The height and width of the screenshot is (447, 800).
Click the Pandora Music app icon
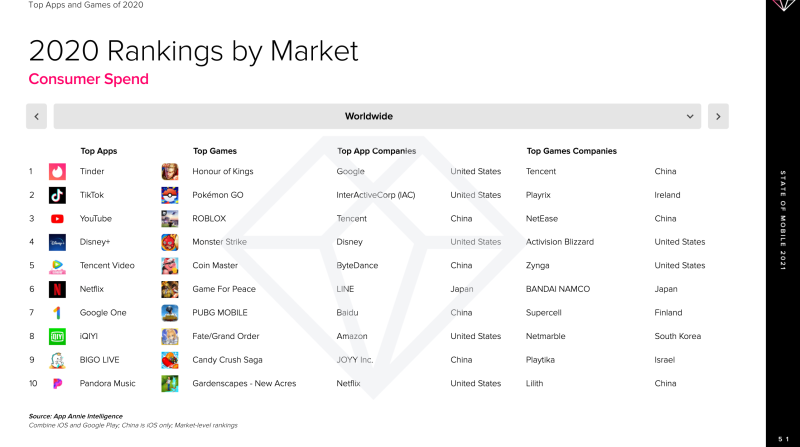(x=57, y=383)
